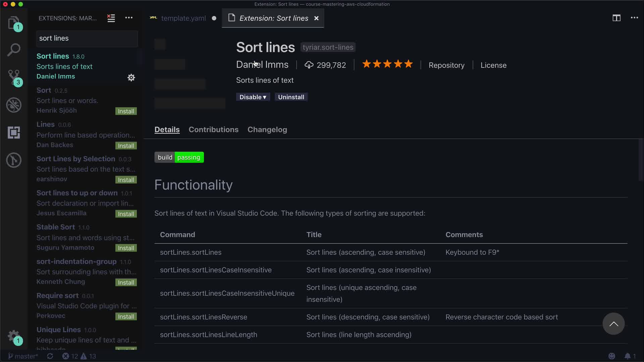
Task: Open notifications bell in status bar
Action: [x=627, y=356]
